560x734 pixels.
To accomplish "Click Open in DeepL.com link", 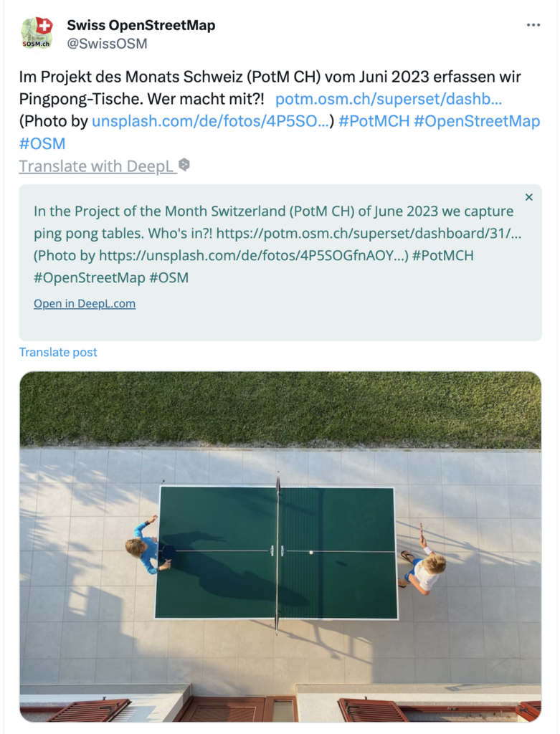I will pyautogui.click(x=85, y=303).
